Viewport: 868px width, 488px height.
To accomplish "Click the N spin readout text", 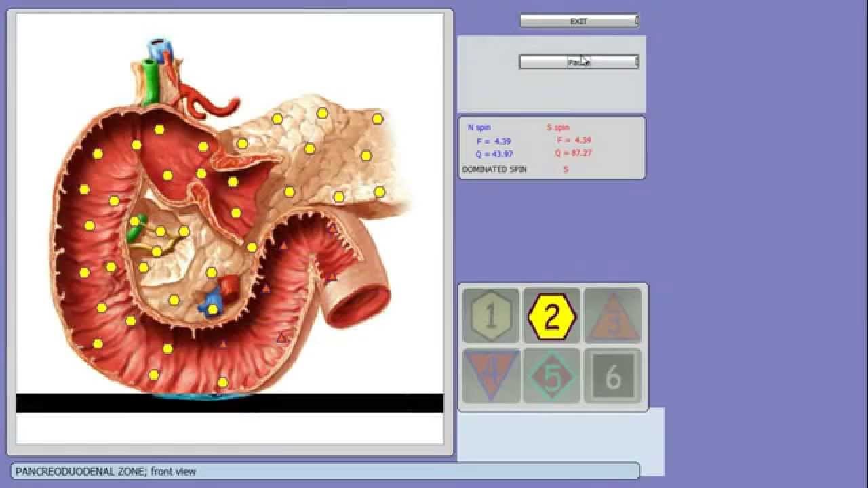I will click(479, 127).
